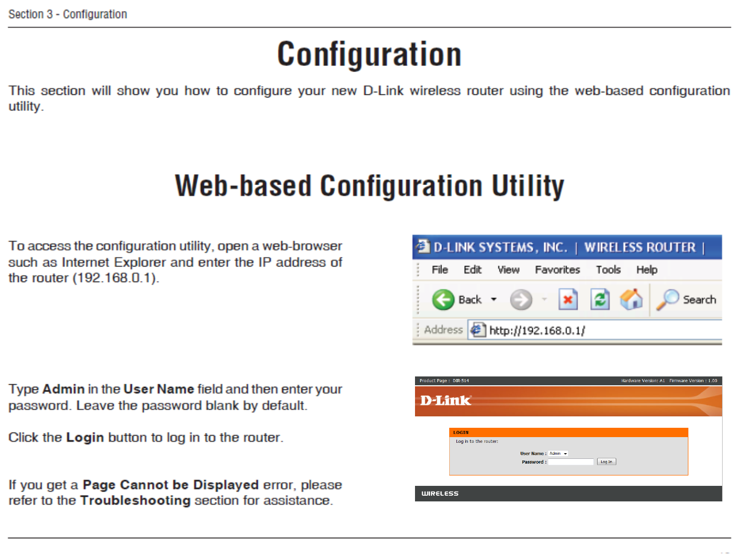The image size is (747, 560).
Task: Click the Password input field
Action: pyautogui.click(x=571, y=461)
